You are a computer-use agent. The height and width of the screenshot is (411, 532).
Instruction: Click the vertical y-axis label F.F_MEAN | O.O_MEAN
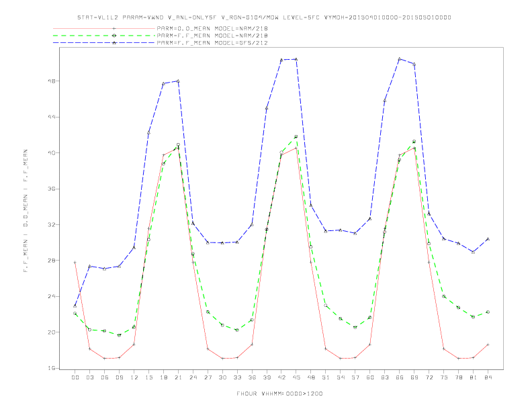(x=26, y=211)
